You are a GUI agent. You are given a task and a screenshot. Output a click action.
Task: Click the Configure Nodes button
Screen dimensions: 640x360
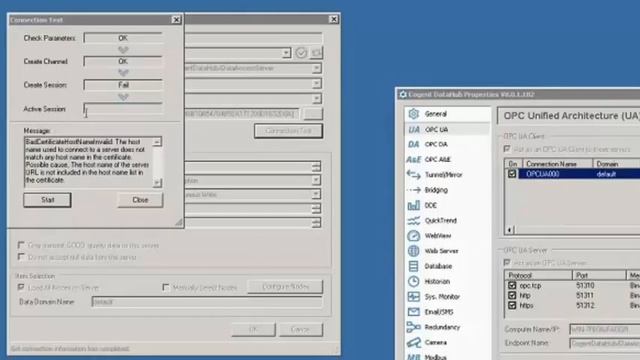click(x=285, y=287)
